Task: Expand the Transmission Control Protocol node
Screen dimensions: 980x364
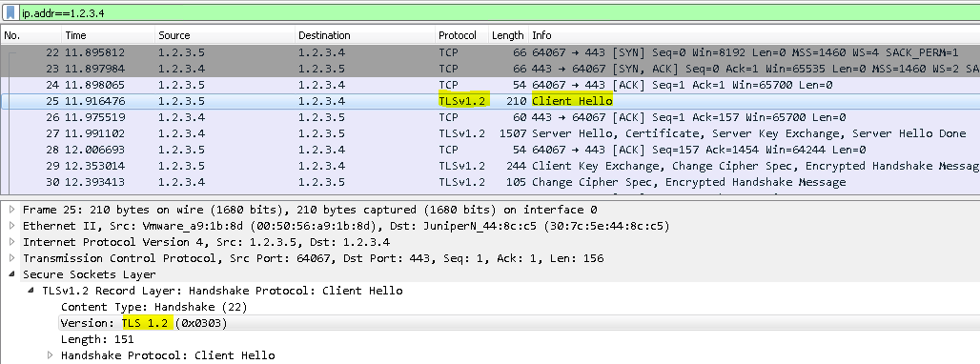Action: click(11, 258)
